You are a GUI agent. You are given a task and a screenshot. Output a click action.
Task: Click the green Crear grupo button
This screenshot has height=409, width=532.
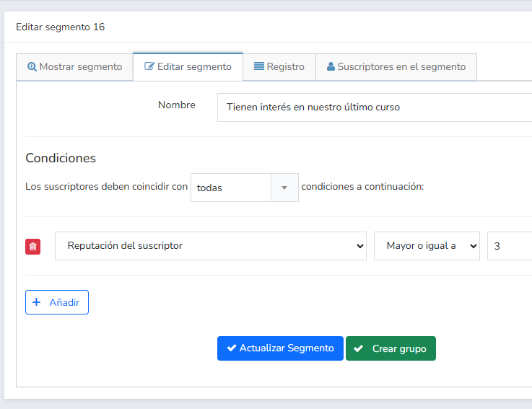point(391,348)
